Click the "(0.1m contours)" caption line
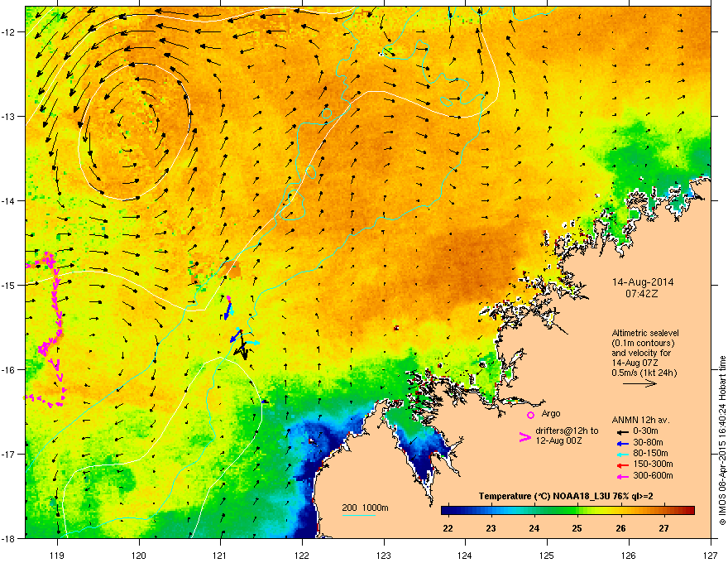Screen dimensions: 728x563 click(643, 343)
